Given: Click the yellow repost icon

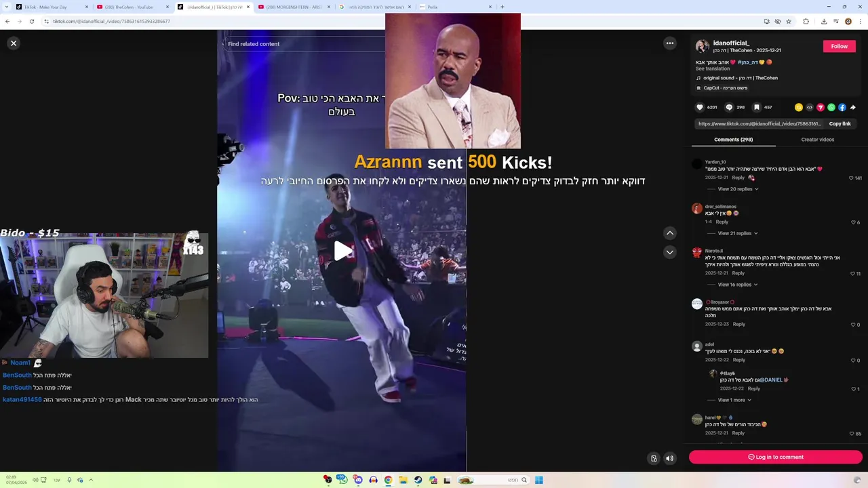Looking at the screenshot, I should (x=799, y=107).
